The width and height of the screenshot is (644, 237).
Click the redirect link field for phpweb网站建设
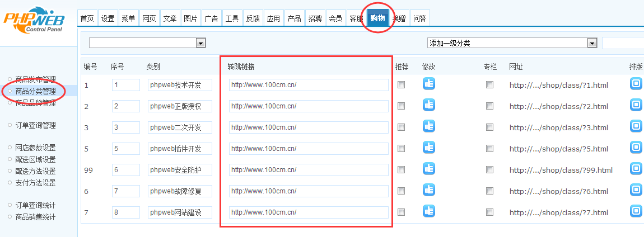[309, 212]
